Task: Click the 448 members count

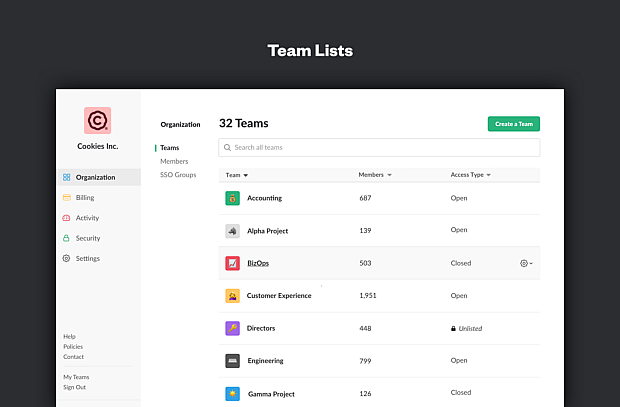Action: (x=365, y=328)
